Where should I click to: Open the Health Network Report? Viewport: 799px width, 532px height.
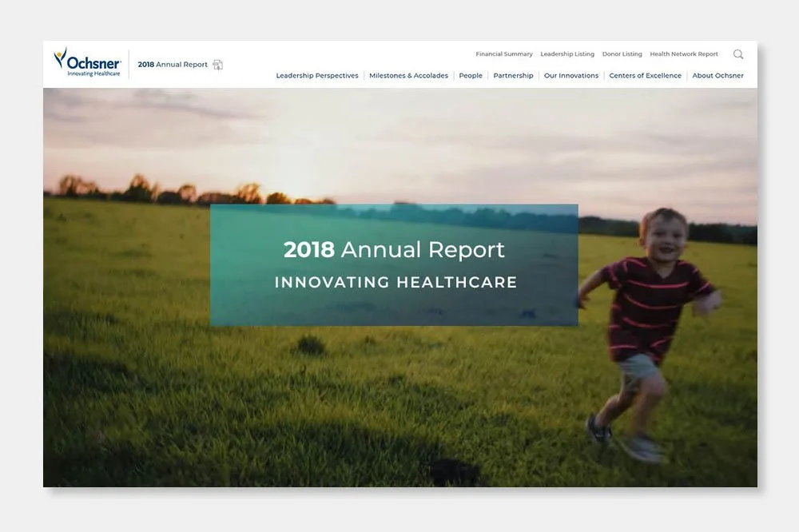pos(684,54)
